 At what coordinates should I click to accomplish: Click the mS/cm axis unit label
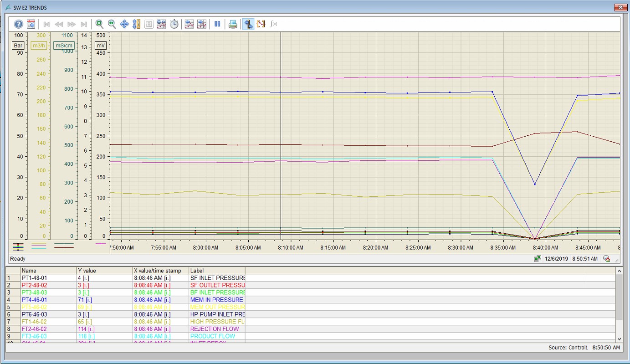click(x=64, y=46)
